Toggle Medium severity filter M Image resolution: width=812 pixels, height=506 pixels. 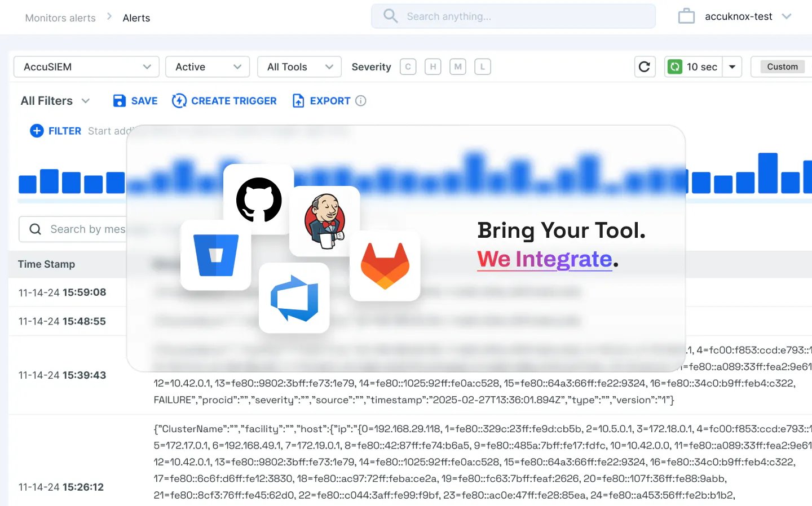pos(457,66)
